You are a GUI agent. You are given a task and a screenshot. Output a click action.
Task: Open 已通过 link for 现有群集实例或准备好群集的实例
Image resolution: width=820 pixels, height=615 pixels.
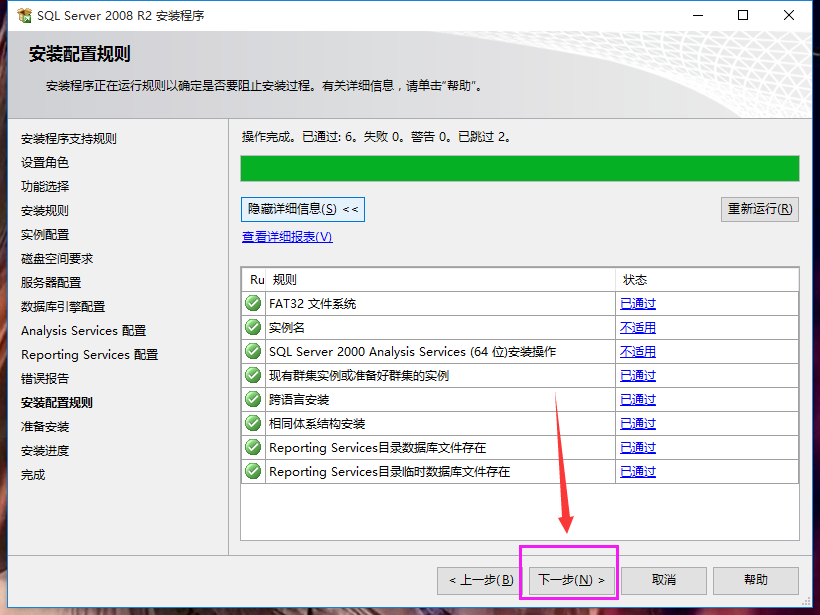tap(638, 375)
